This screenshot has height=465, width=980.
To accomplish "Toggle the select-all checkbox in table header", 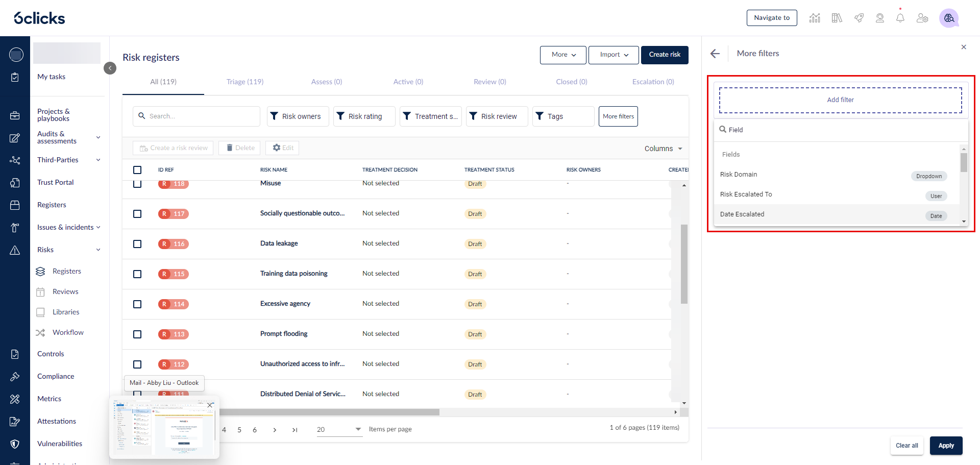I will [x=137, y=170].
